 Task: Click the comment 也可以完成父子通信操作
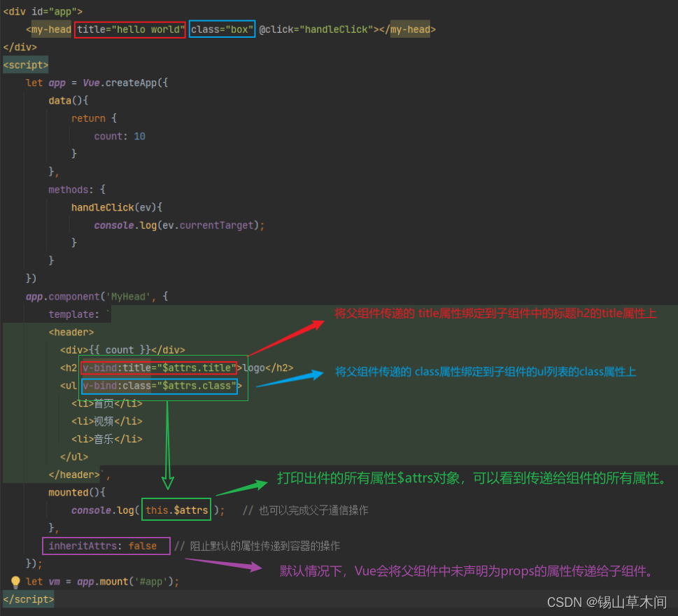(305, 510)
